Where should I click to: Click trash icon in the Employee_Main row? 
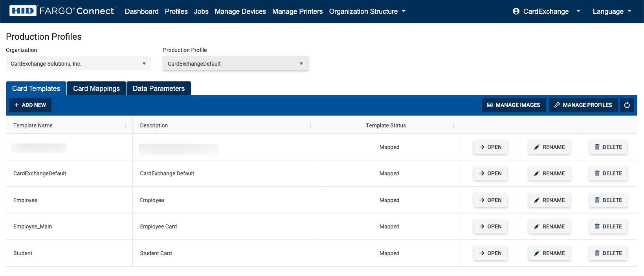[x=597, y=226]
